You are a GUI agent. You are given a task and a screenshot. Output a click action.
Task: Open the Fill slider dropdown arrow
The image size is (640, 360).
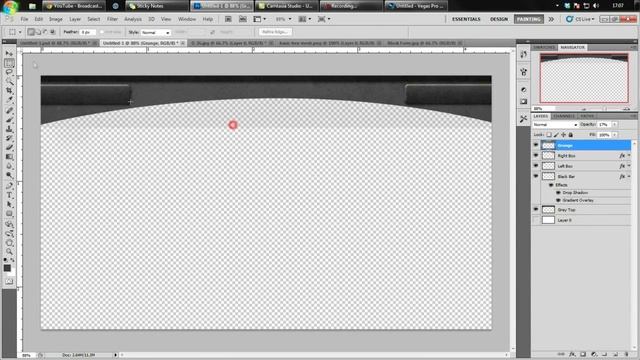pyautogui.click(x=615, y=135)
